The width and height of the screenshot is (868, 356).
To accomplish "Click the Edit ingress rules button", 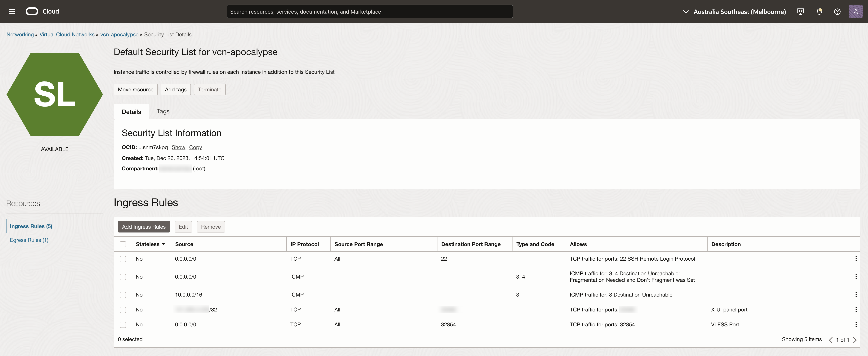I will tap(183, 227).
